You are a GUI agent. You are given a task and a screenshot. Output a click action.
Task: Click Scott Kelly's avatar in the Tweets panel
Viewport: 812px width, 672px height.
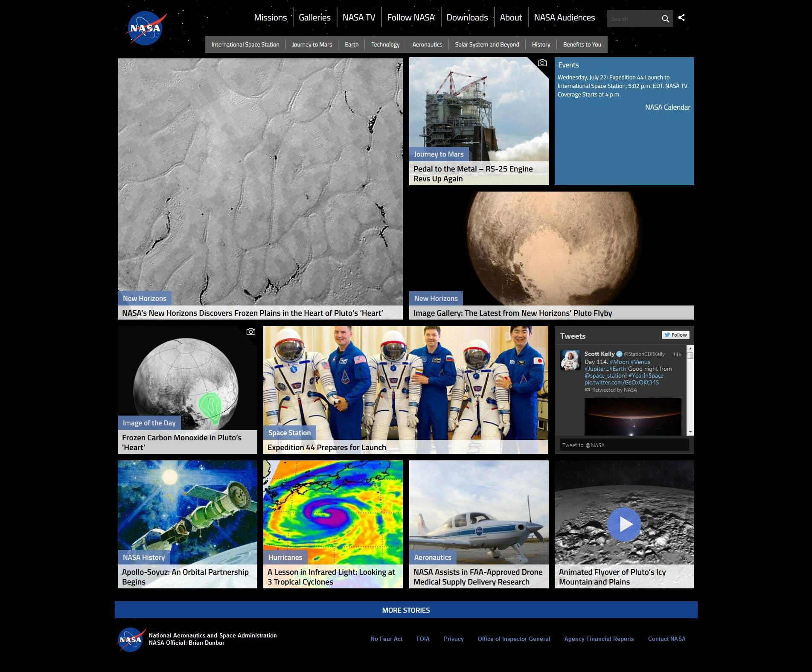pos(570,360)
